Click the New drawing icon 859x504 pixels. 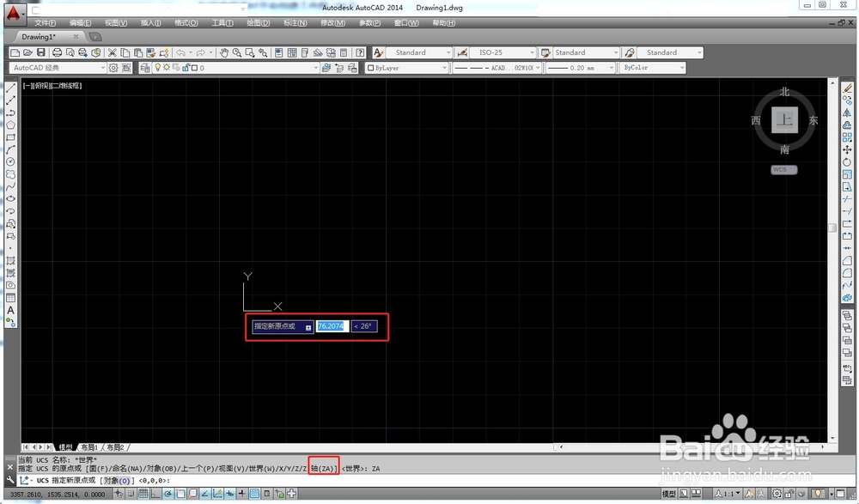point(15,52)
